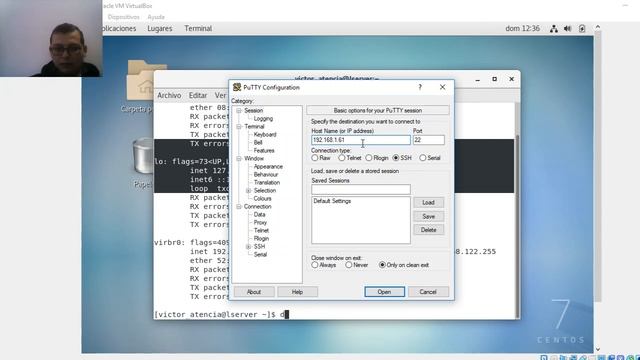The image size is (640, 360).
Task: Open Archivo menu in terminal window
Action: point(169,95)
